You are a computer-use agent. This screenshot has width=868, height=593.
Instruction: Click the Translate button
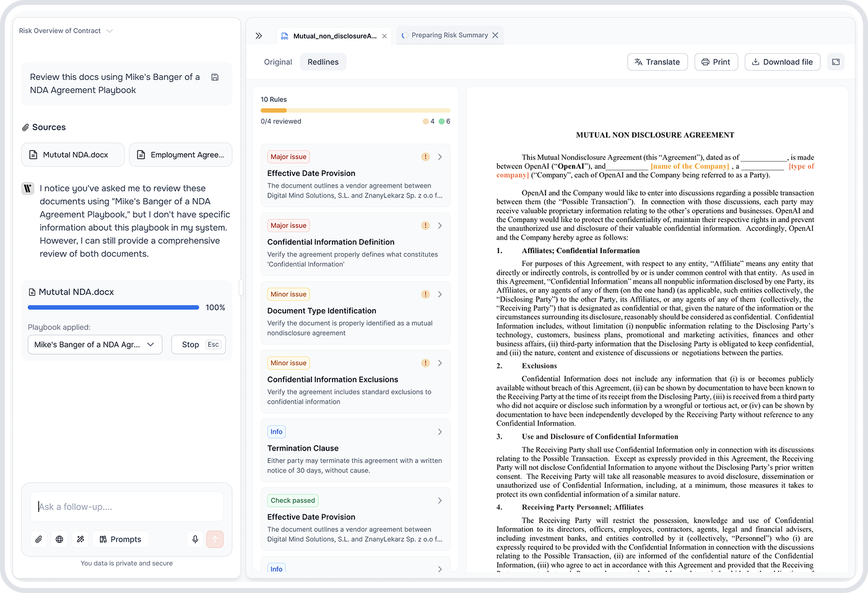(x=657, y=62)
